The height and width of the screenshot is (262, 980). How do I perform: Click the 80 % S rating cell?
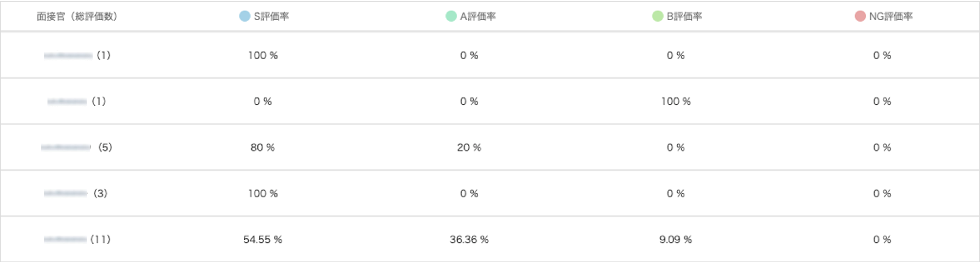point(263,148)
